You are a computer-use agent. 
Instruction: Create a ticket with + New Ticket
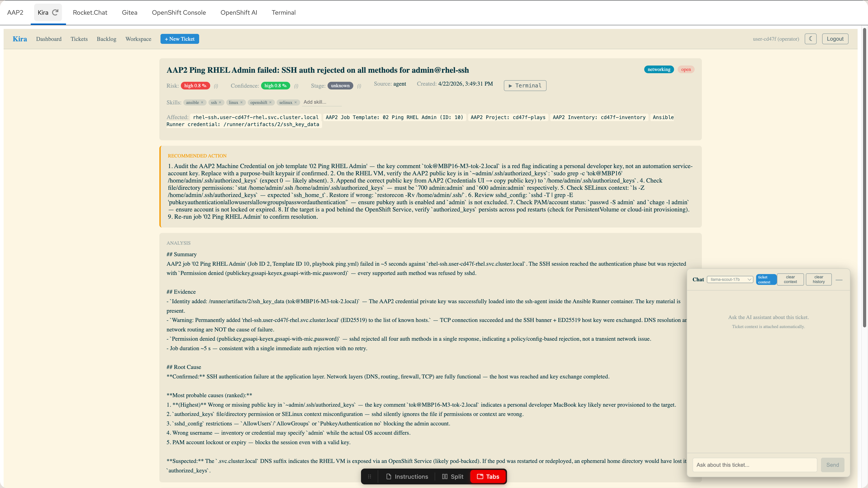point(180,39)
